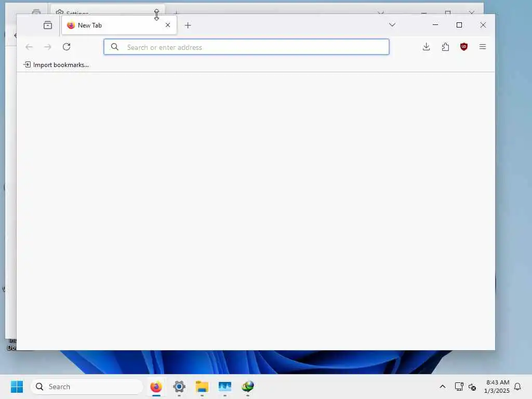Viewport: 532px width, 399px height.
Task: Open the uBlock Origin shield icon
Action: tap(464, 47)
